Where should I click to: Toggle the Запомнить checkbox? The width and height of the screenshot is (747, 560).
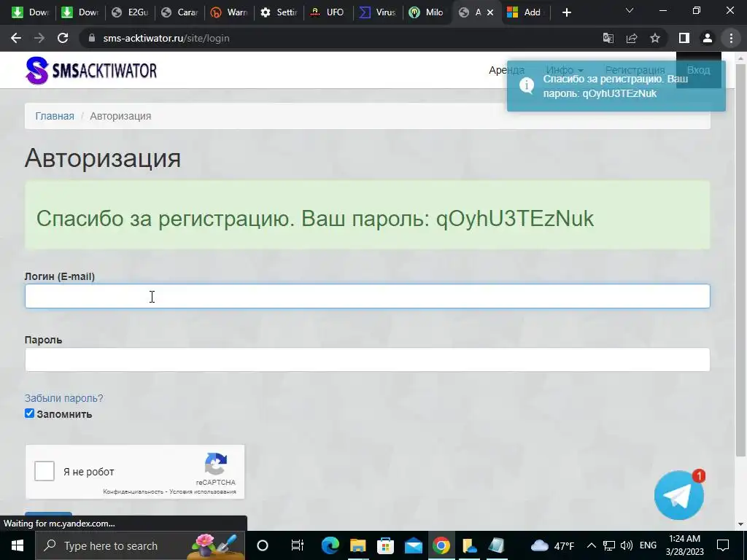(29, 413)
